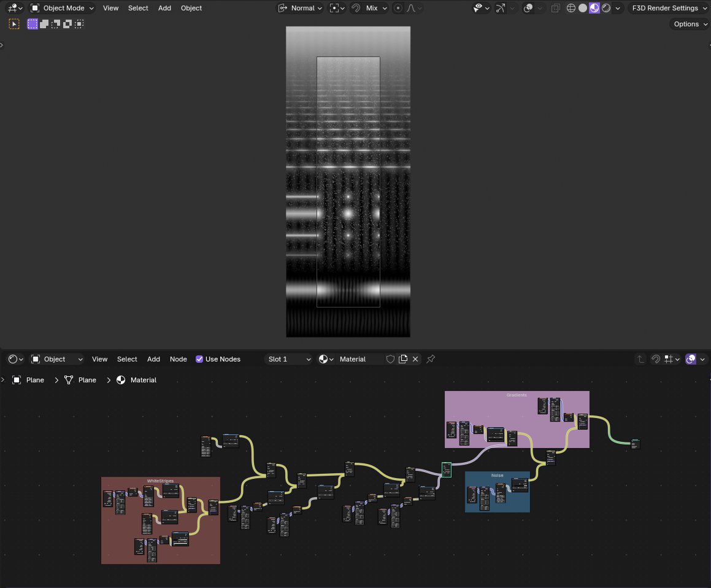711x588 pixels.
Task: Click the Material name field
Action: (360, 359)
